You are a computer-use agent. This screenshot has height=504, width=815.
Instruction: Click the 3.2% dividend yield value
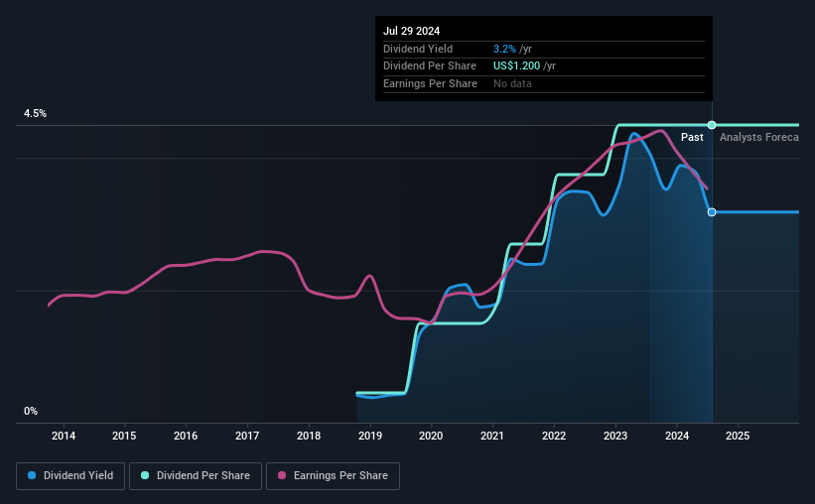click(x=504, y=49)
